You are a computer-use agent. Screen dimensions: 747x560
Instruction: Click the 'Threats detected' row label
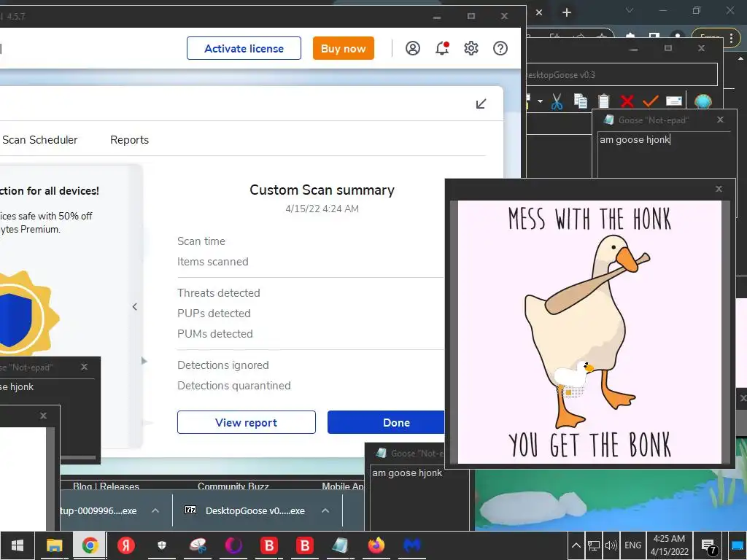[219, 293]
